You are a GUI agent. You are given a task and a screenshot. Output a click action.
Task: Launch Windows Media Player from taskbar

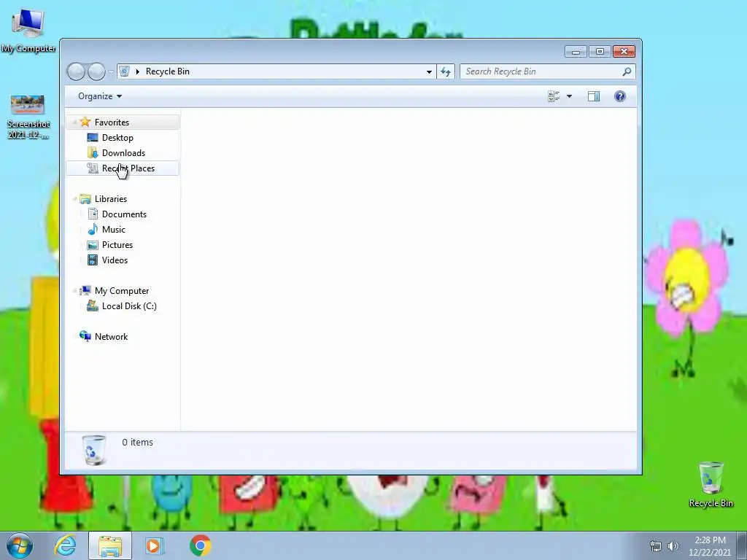click(154, 545)
